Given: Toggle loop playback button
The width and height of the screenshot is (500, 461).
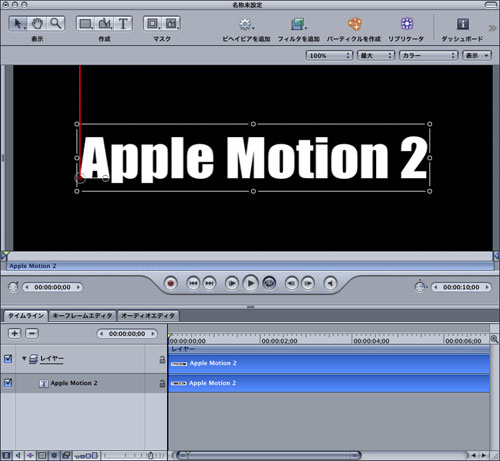Looking at the screenshot, I should (x=269, y=283).
